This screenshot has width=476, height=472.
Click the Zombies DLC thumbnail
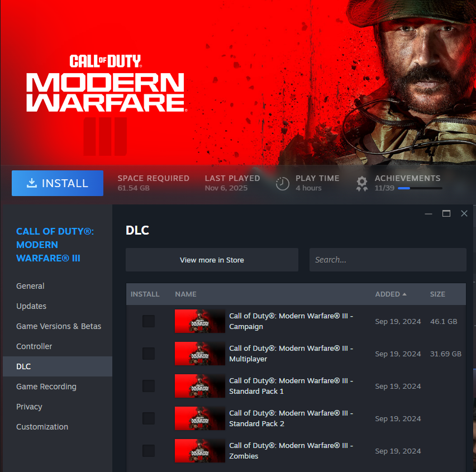pos(200,451)
